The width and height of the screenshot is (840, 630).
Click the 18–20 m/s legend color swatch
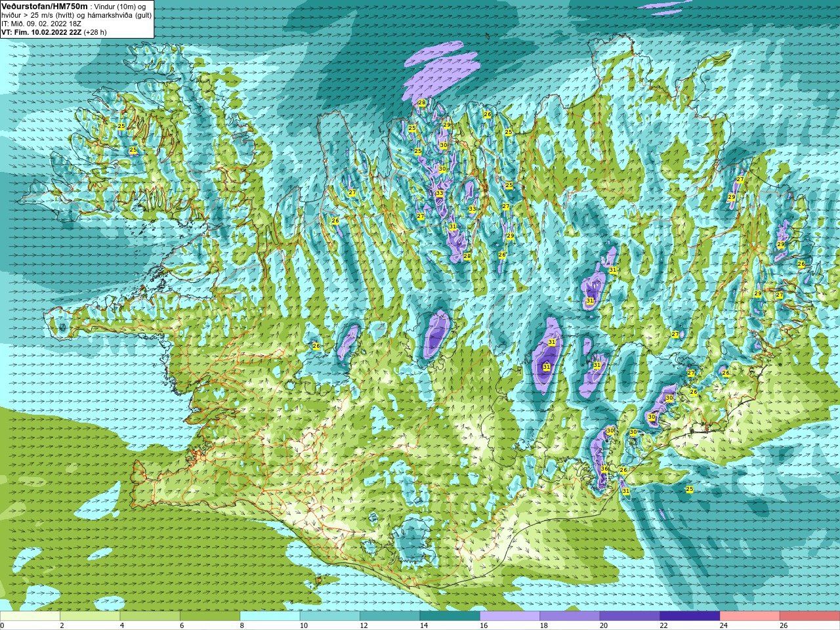pos(570,616)
